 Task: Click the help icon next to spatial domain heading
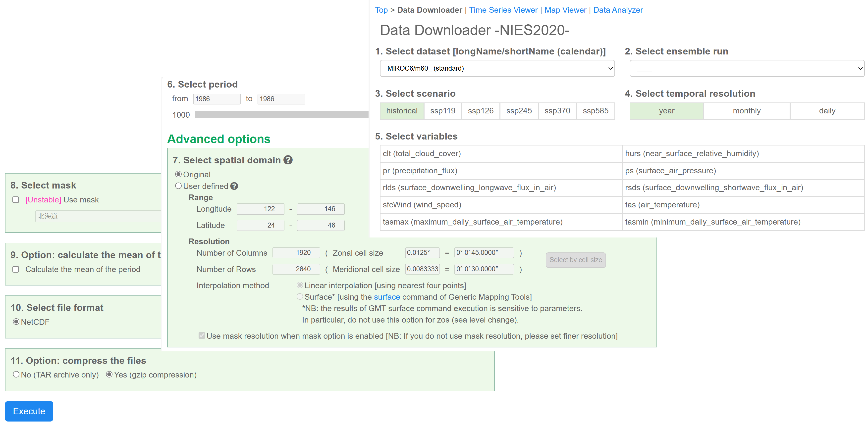coord(288,160)
